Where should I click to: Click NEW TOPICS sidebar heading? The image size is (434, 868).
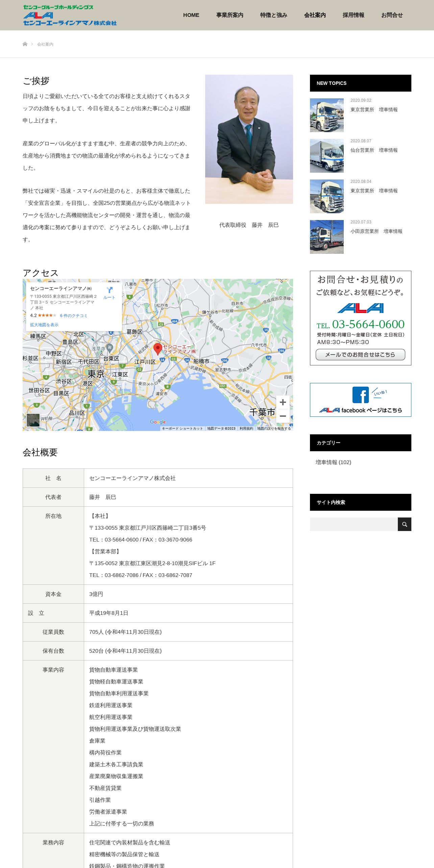pyautogui.click(x=361, y=83)
